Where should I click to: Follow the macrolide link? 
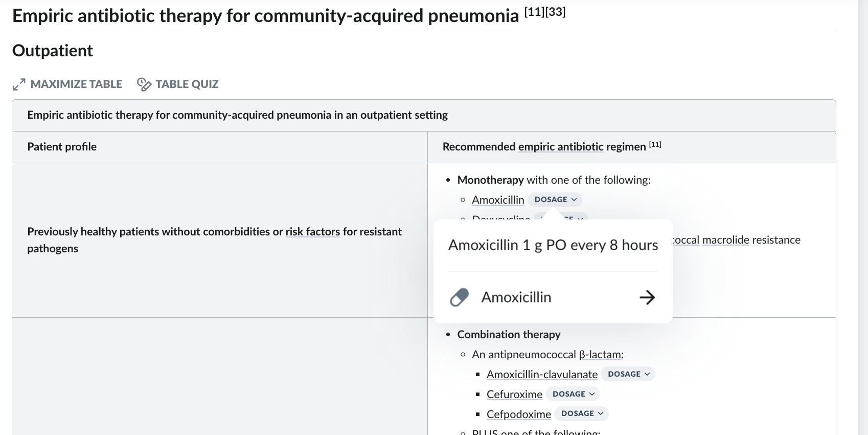(726, 240)
